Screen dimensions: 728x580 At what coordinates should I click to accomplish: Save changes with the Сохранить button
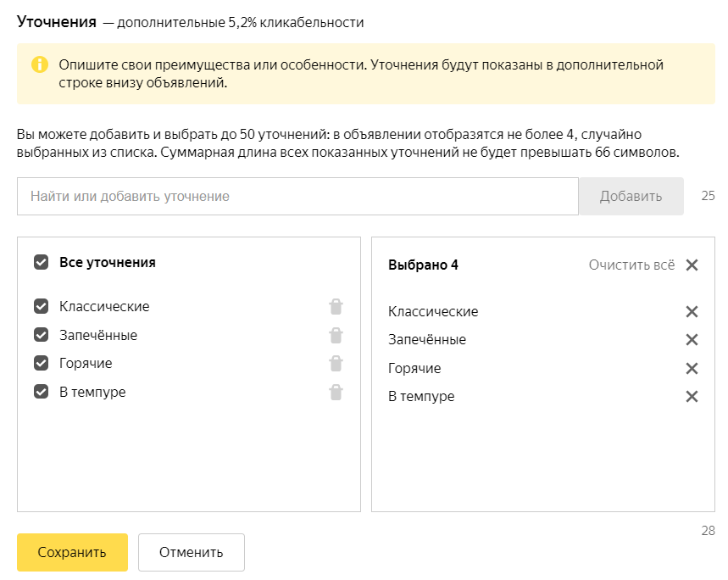(x=72, y=552)
